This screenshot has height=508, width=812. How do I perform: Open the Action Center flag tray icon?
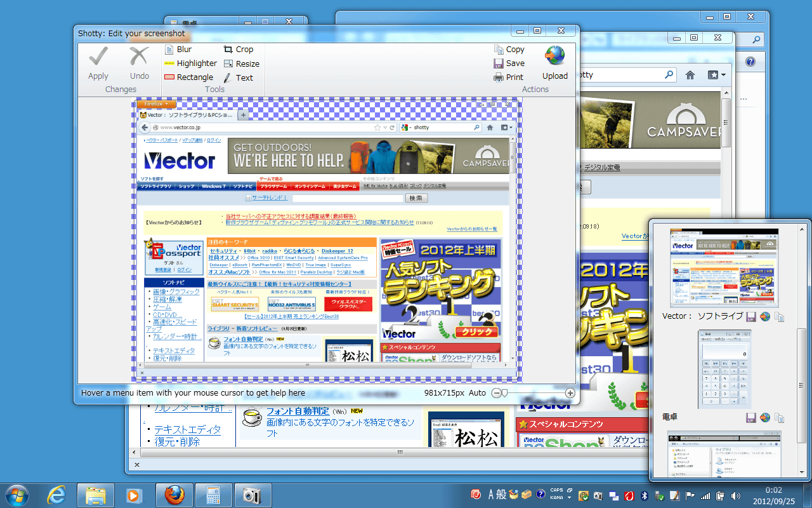click(690, 495)
